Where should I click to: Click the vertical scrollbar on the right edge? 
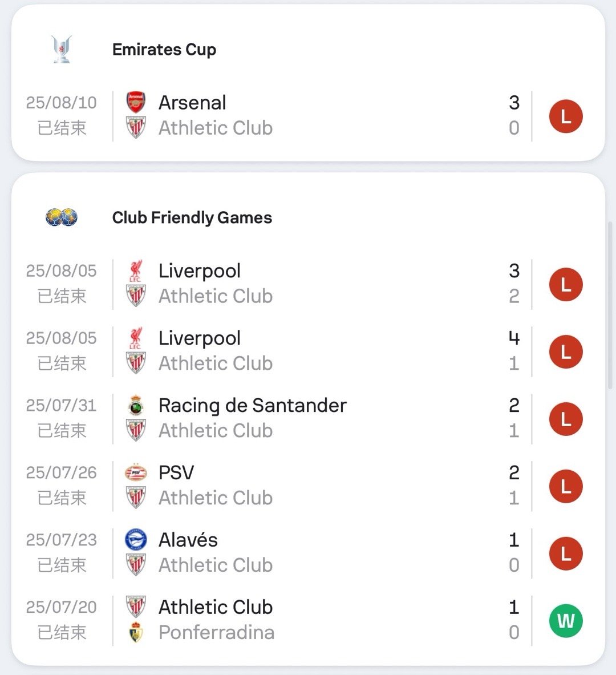[610, 306]
